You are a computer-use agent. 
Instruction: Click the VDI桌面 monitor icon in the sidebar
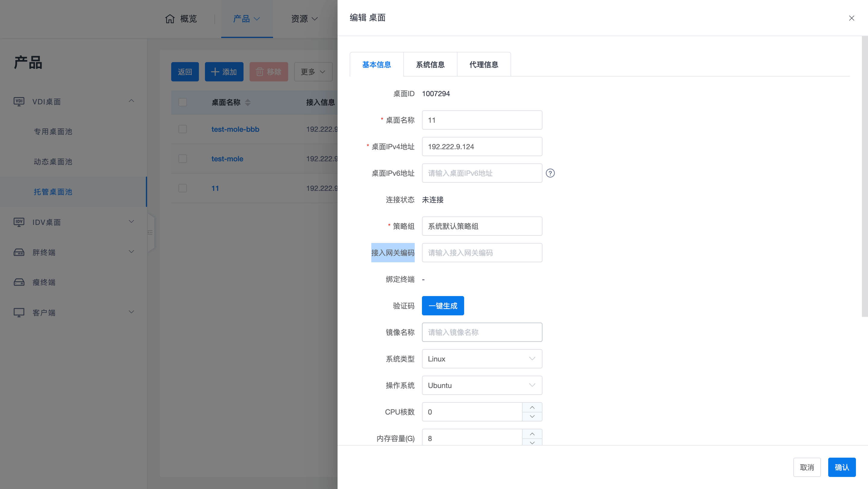coord(19,101)
